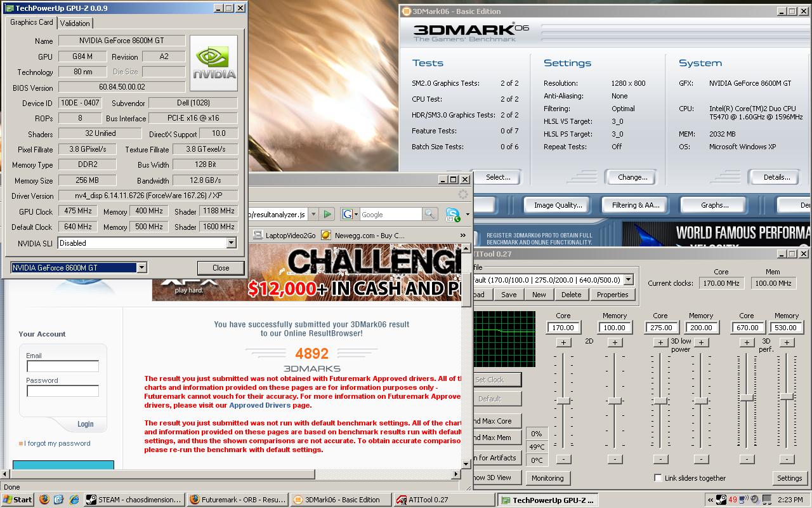
Task: Click the 3D perf. Core clock value field
Action: click(x=747, y=328)
